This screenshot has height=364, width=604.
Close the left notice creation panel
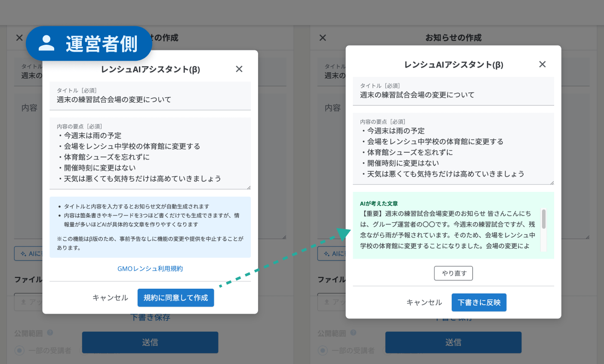tap(19, 38)
